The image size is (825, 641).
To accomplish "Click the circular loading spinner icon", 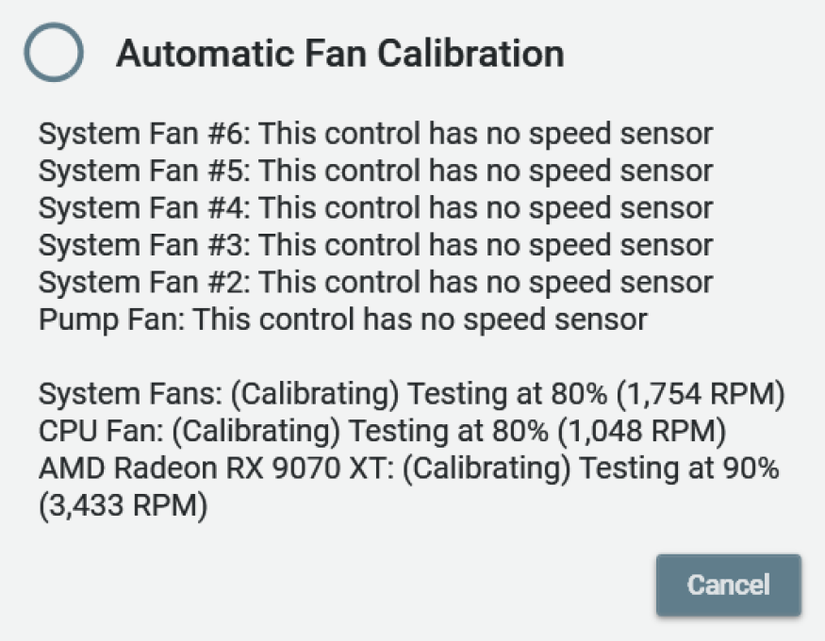I will pos(53,53).
